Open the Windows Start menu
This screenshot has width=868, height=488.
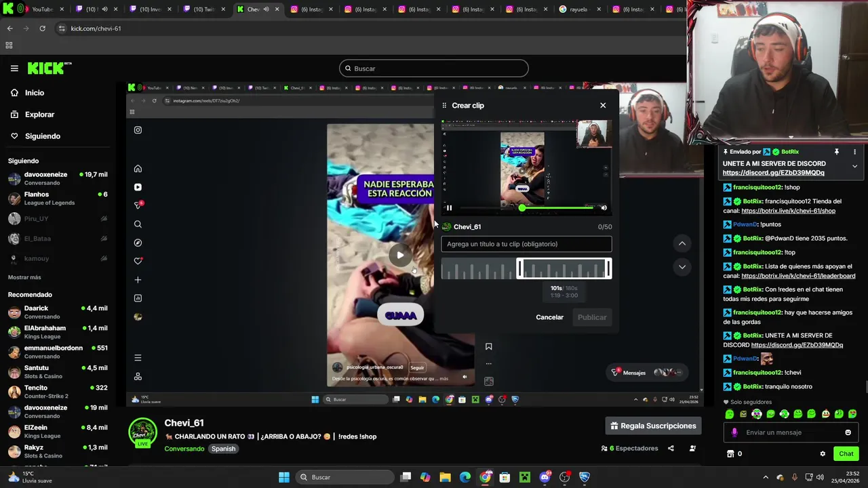point(284,477)
